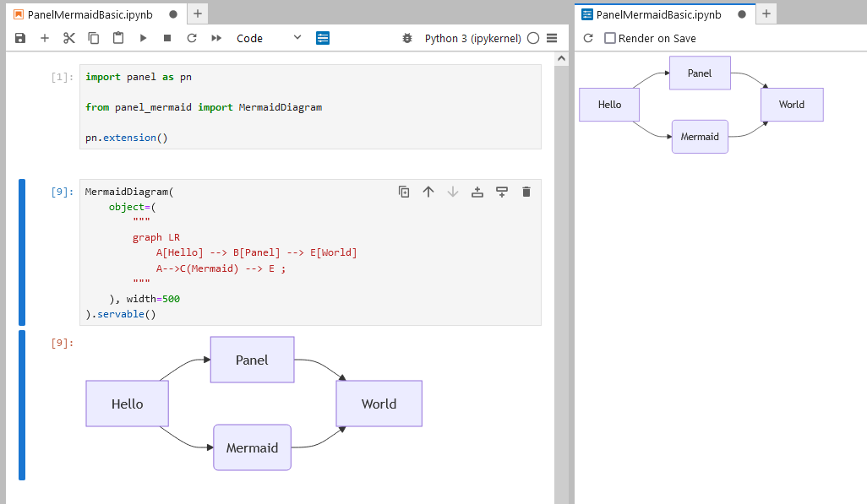867x504 pixels.
Task: Restart kernel and run all cells
Action: pyautogui.click(x=216, y=38)
